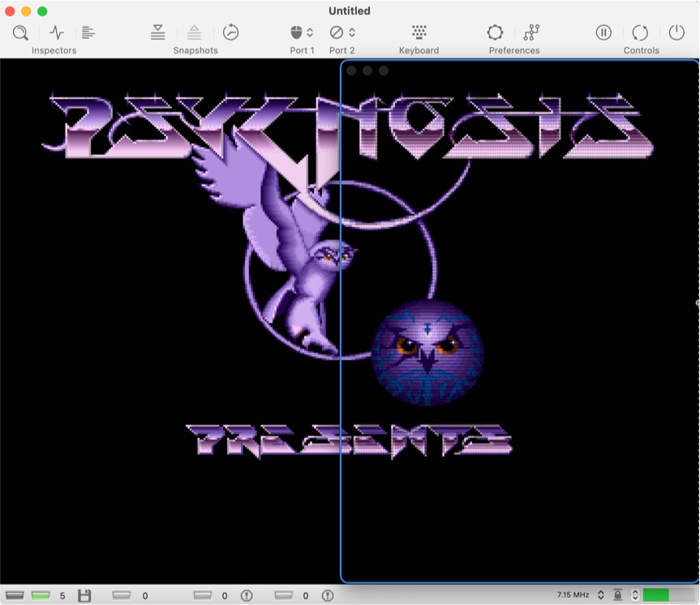The image size is (700, 605).
Task: Click the Inspectors toolbar label
Action: tap(54, 50)
